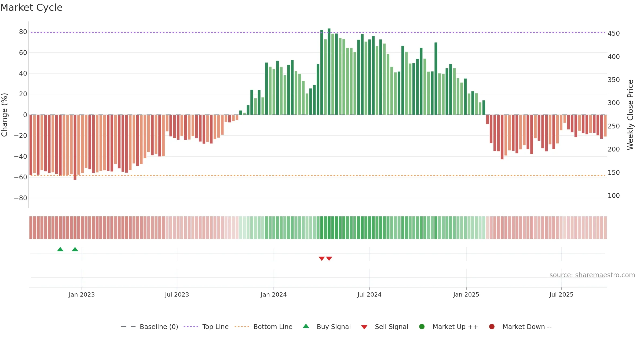Click the Change (%) axis title
The width and height of the screenshot is (644, 362).
(4, 115)
